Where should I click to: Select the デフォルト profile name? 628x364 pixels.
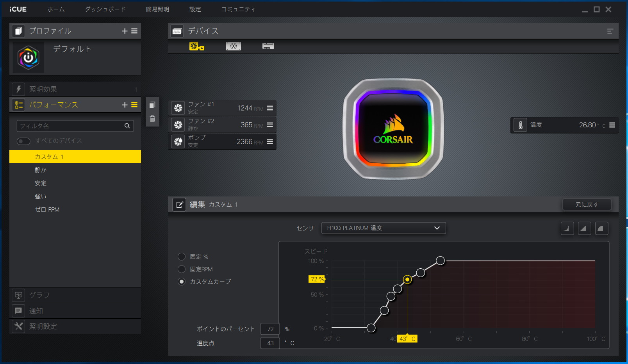pyautogui.click(x=72, y=49)
